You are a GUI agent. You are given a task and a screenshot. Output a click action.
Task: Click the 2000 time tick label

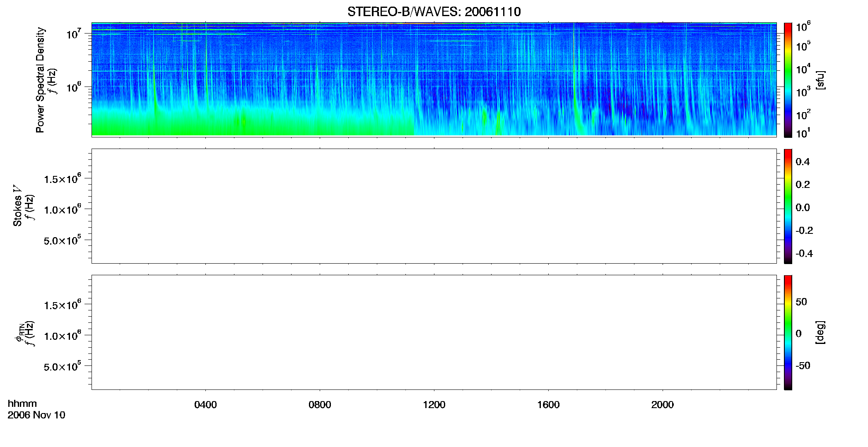pos(663,405)
